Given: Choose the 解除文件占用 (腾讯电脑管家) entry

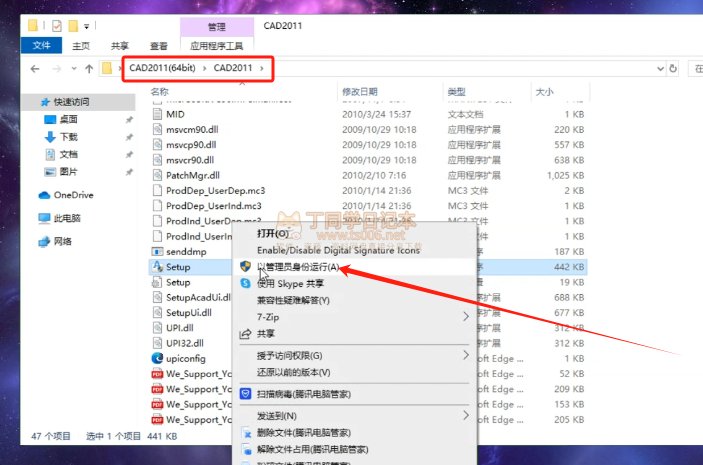Looking at the screenshot, I should (312, 449).
